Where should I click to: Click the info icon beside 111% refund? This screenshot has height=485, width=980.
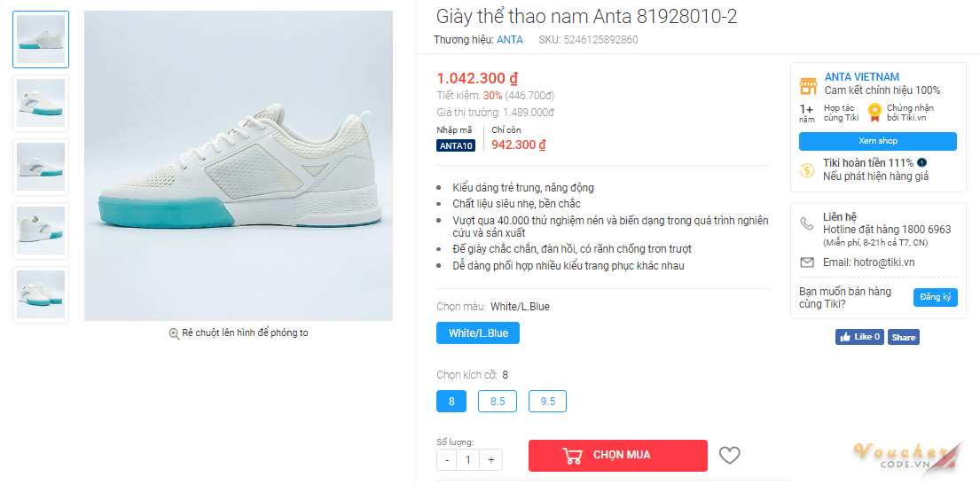pos(922,162)
